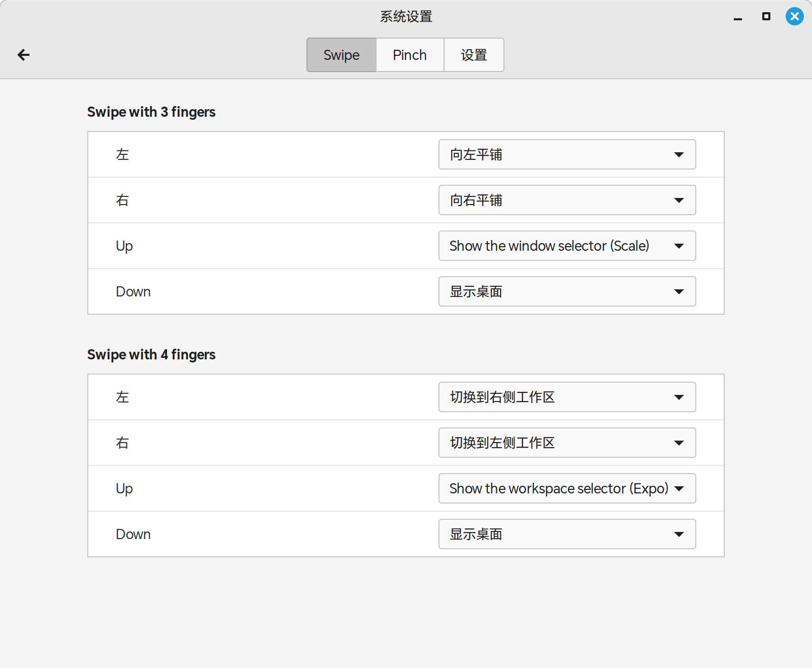Change 4-finger Down action from 显示桌面

click(x=567, y=534)
